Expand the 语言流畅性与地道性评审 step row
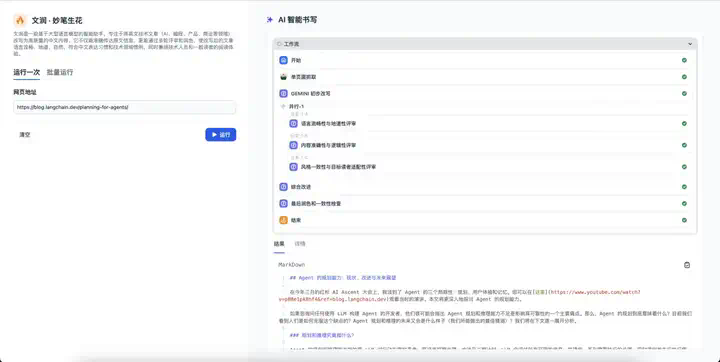This screenshot has height=362, width=720. tap(489, 124)
